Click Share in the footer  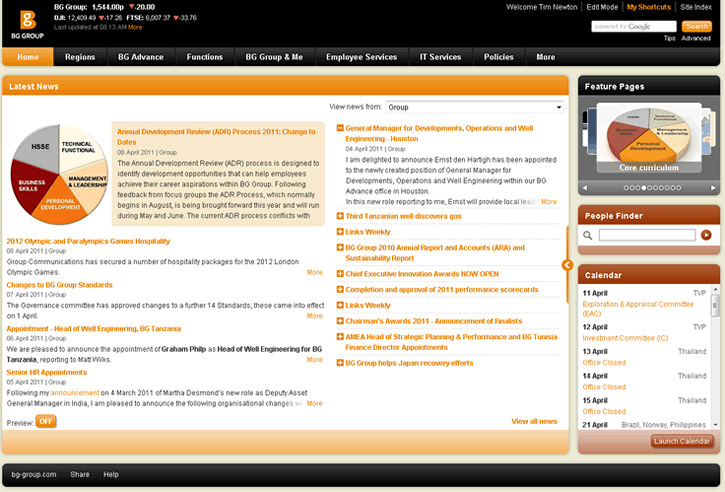[80, 474]
